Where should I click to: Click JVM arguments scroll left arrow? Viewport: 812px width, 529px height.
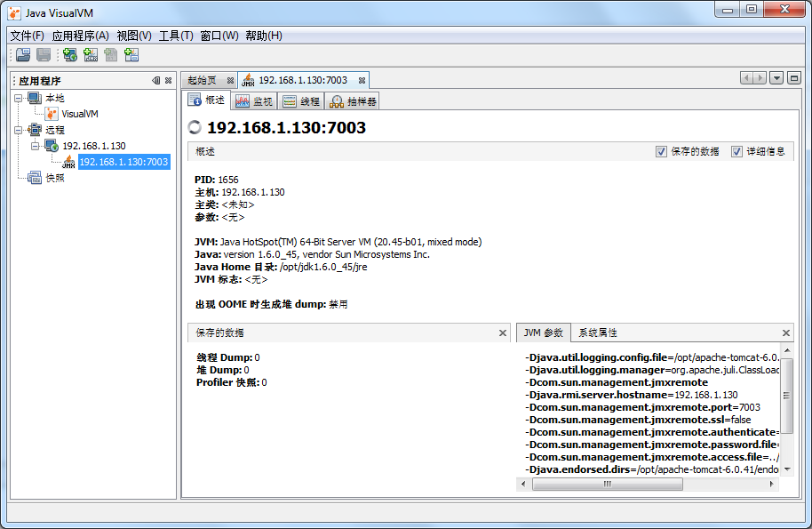click(523, 484)
